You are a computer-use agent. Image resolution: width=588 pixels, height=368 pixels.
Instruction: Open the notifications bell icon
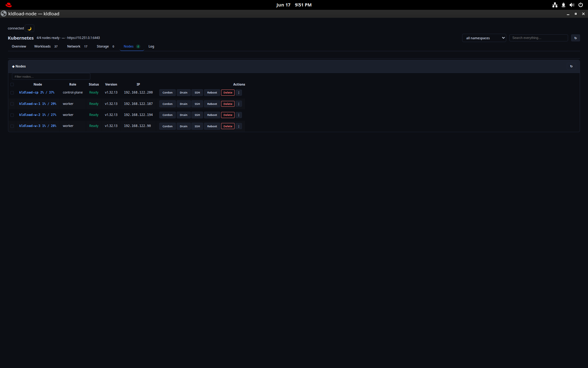(563, 5)
